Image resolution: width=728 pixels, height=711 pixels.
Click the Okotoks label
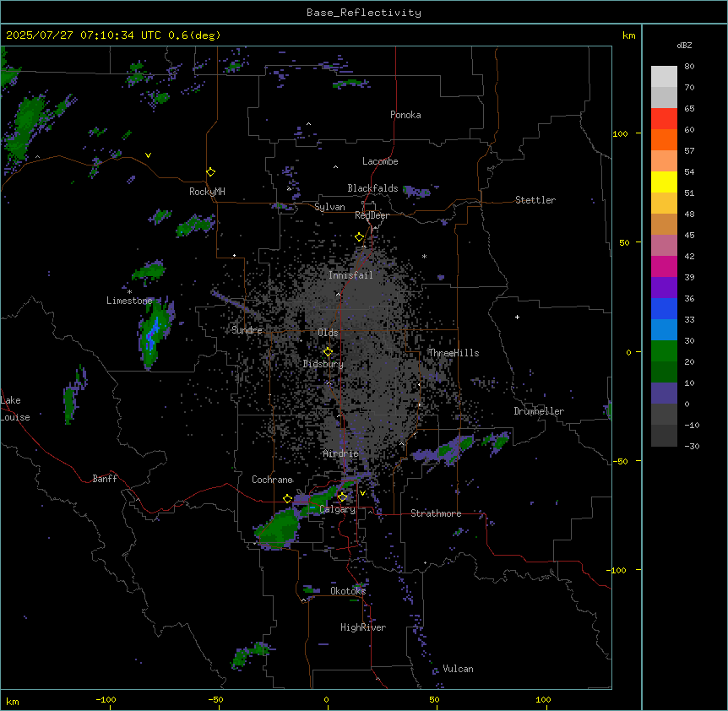pos(348,591)
